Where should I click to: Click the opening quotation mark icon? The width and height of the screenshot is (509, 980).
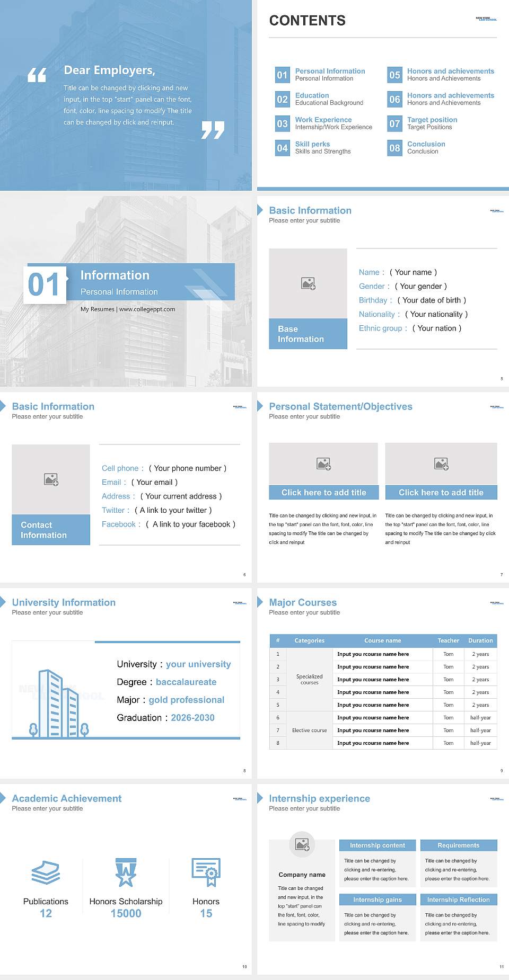tap(37, 75)
